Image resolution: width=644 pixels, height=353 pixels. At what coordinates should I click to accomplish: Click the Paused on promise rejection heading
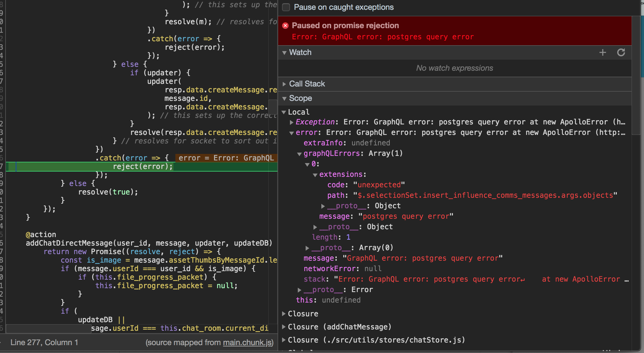(x=345, y=26)
